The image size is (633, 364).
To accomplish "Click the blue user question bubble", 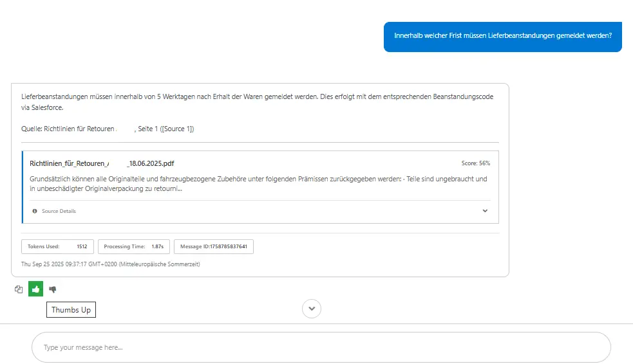I will point(502,36).
